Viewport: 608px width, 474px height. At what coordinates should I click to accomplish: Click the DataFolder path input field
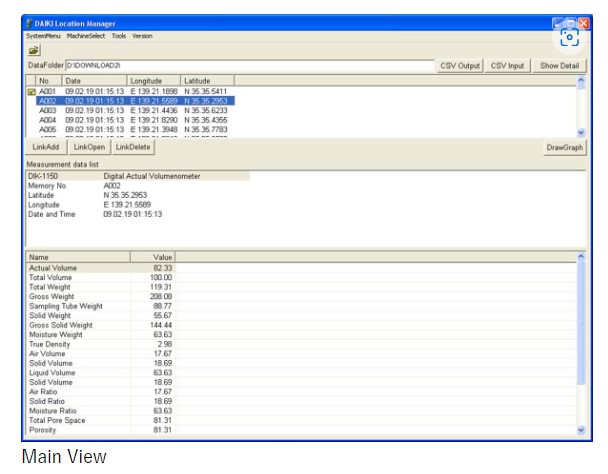[250, 66]
